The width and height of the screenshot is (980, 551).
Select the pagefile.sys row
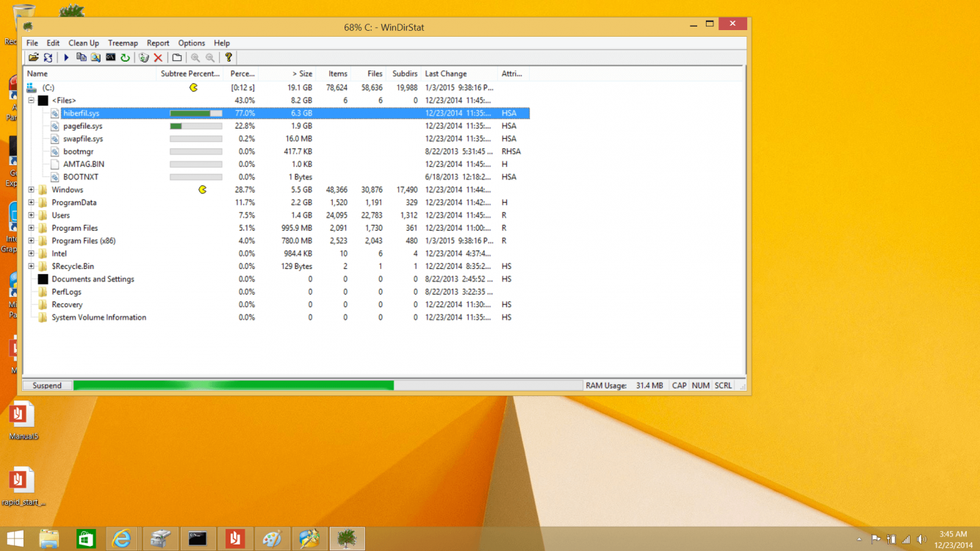[x=277, y=126]
